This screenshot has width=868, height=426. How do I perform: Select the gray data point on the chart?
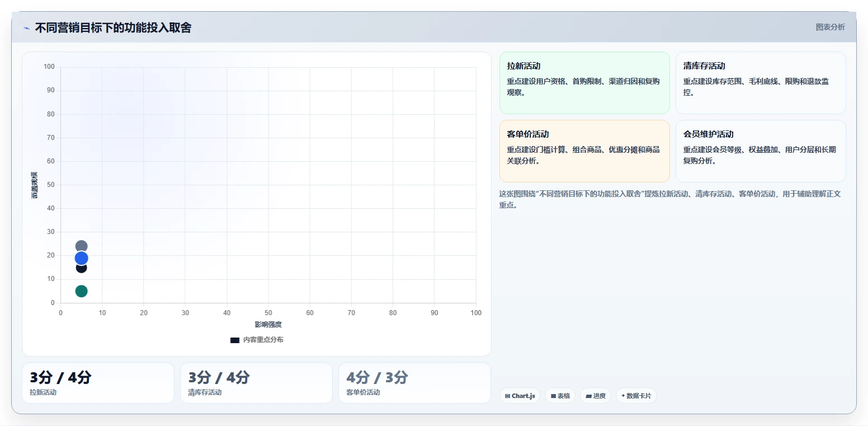[x=81, y=246]
